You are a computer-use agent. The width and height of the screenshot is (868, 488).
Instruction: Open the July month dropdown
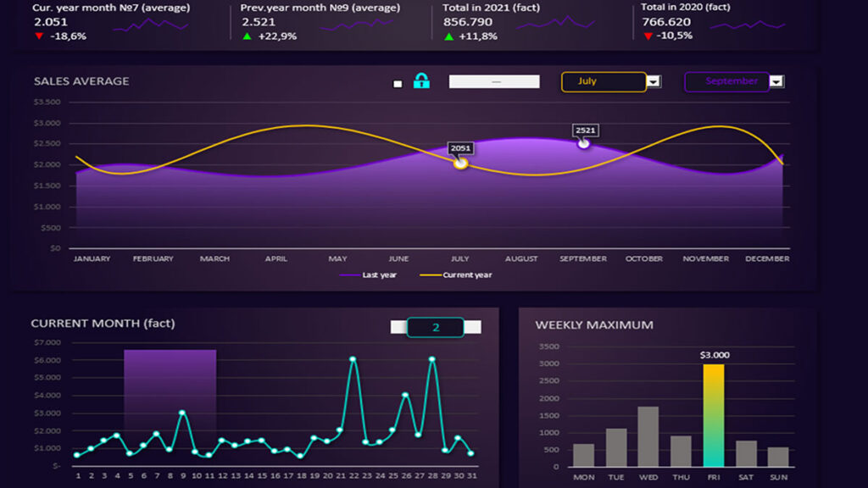tap(653, 81)
